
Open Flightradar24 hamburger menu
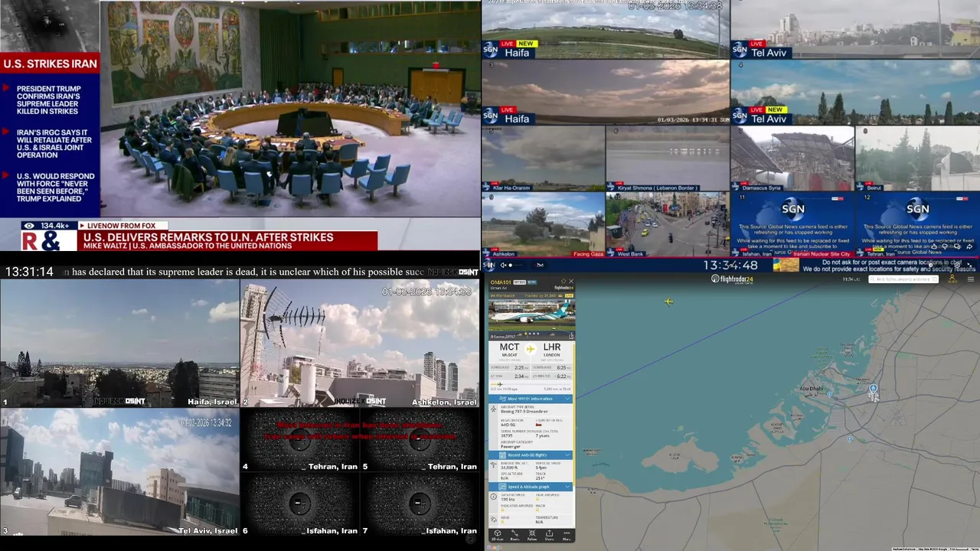[x=971, y=279]
